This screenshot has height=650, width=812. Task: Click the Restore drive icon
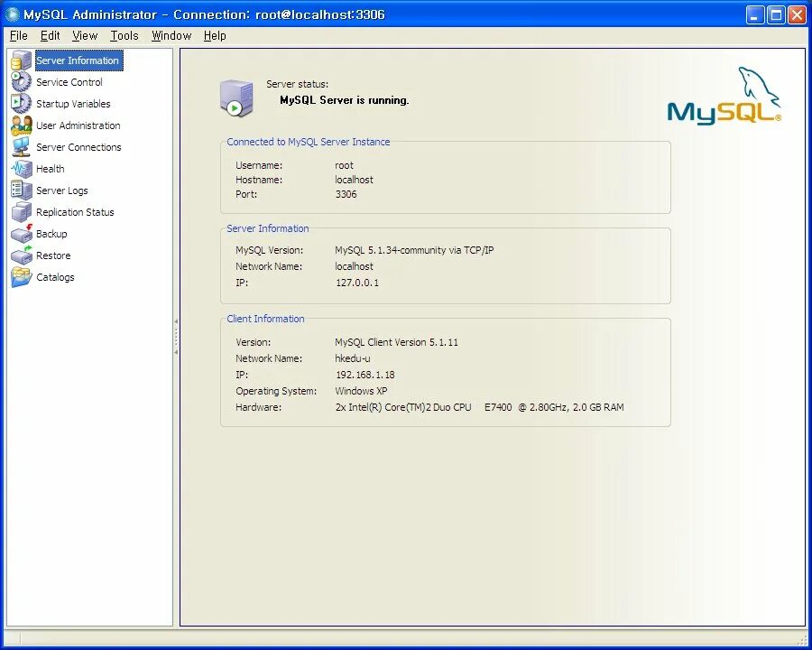coord(22,255)
